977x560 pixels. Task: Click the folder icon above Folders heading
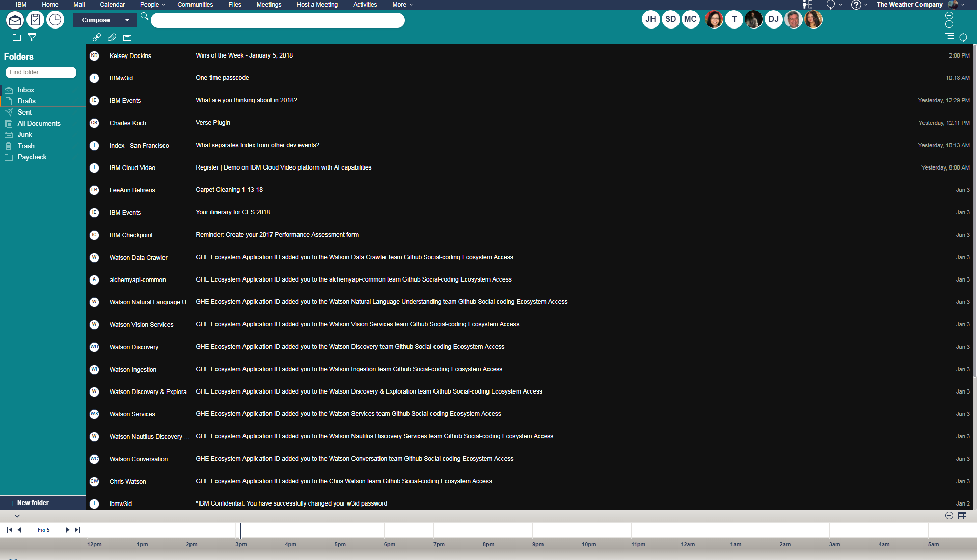(x=17, y=37)
